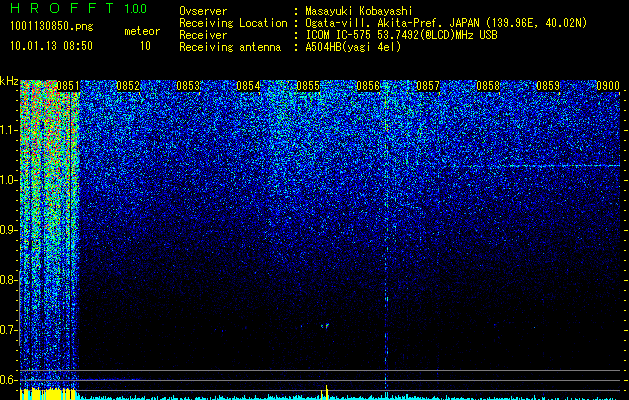Click the meteor count label
This screenshot has width=629, height=400.
point(142,31)
